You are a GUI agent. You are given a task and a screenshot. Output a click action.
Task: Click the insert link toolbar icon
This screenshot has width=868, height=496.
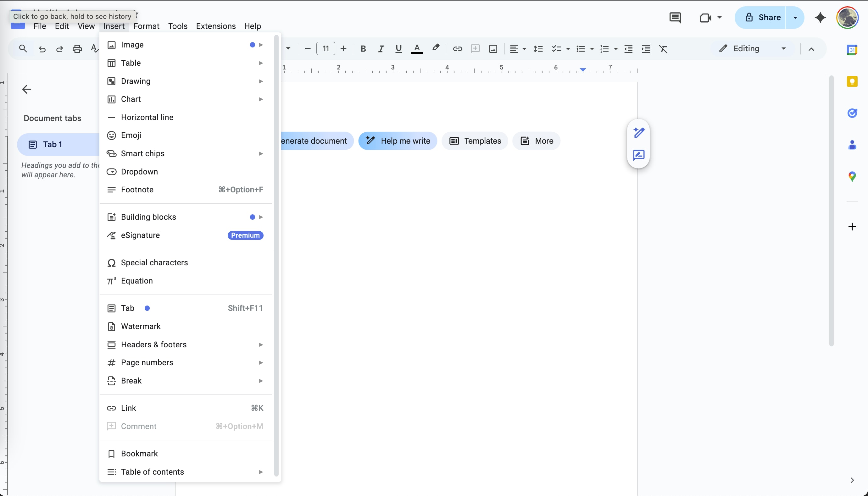point(457,49)
